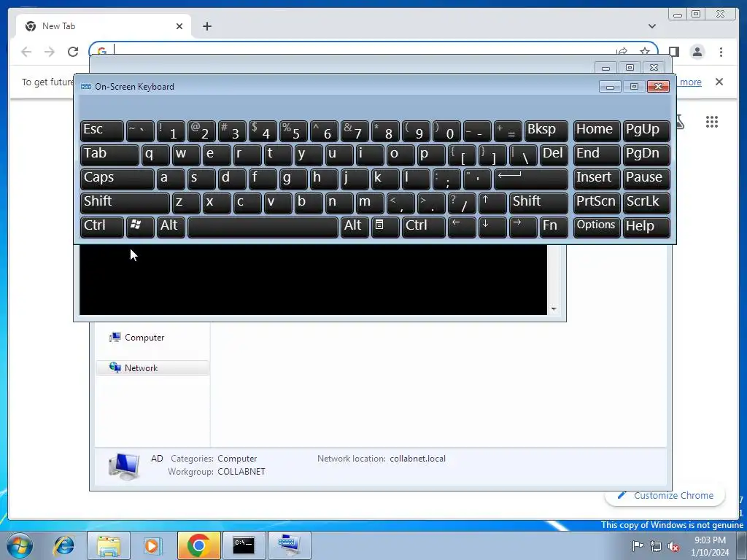The width and height of the screenshot is (747, 560).
Task: Open Windows Media Player from taskbar
Action: tap(153, 545)
